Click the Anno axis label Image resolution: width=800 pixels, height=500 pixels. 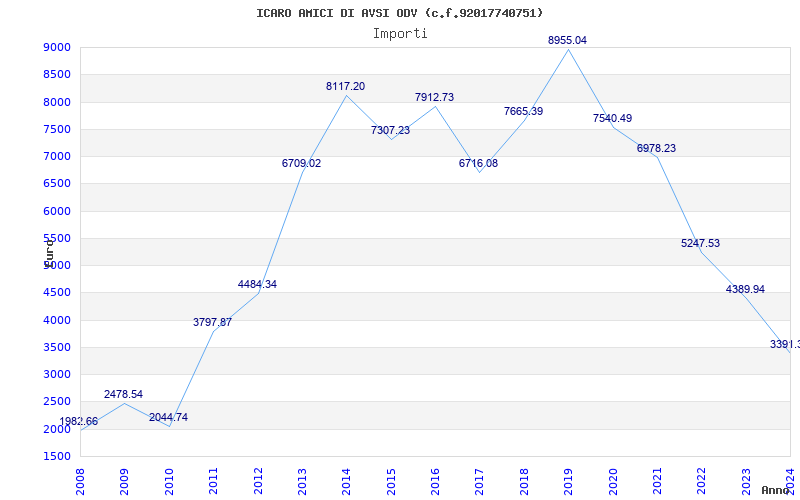pyautogui.click(x=774, y=490)
